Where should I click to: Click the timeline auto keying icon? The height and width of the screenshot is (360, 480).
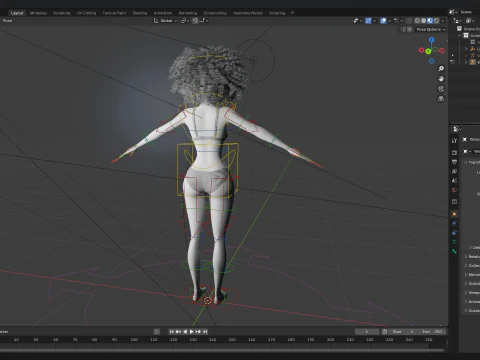point(156,332)
